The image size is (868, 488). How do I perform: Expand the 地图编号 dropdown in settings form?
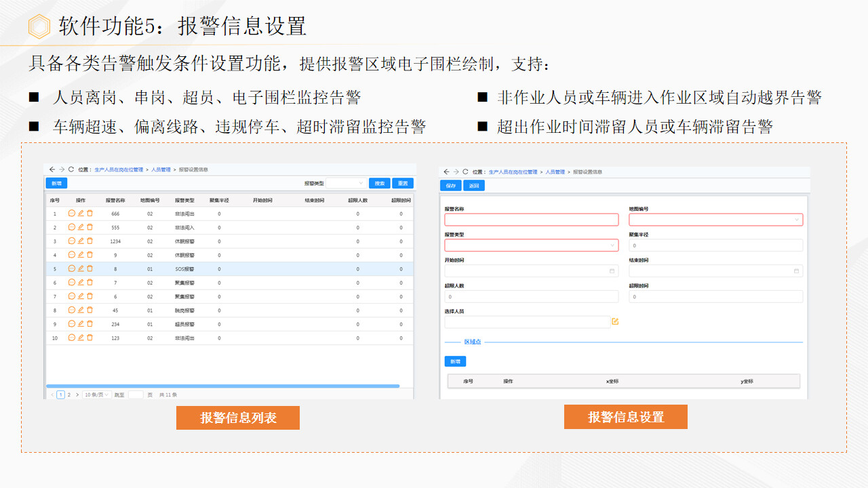tap(716, 220)
